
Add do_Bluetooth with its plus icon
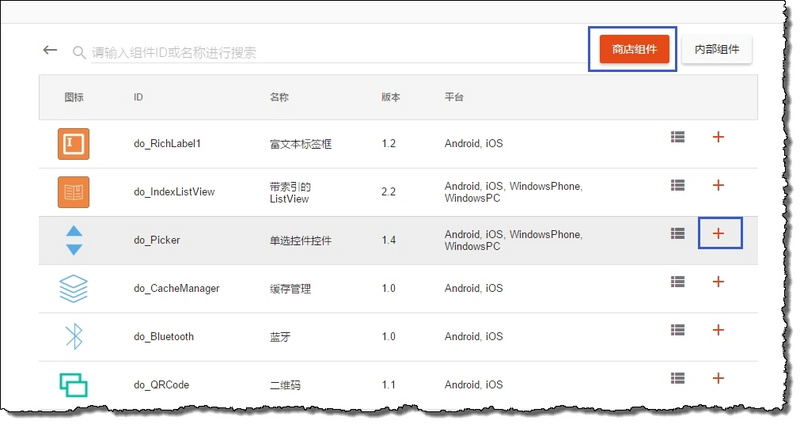718,330
